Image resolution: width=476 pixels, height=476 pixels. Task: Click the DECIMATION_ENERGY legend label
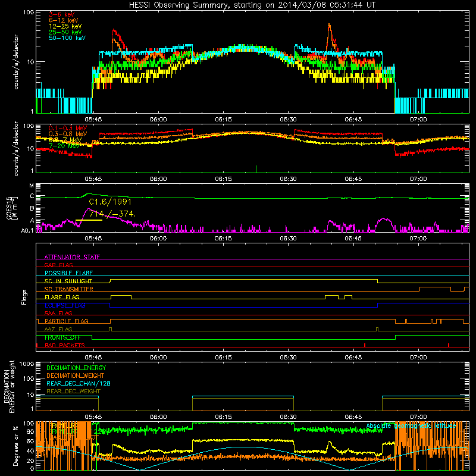76,368
